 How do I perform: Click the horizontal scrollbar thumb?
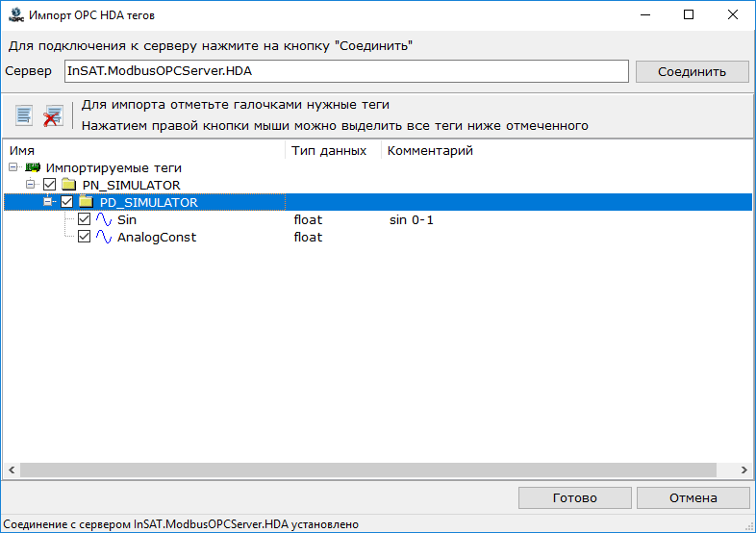coord(368,470)
